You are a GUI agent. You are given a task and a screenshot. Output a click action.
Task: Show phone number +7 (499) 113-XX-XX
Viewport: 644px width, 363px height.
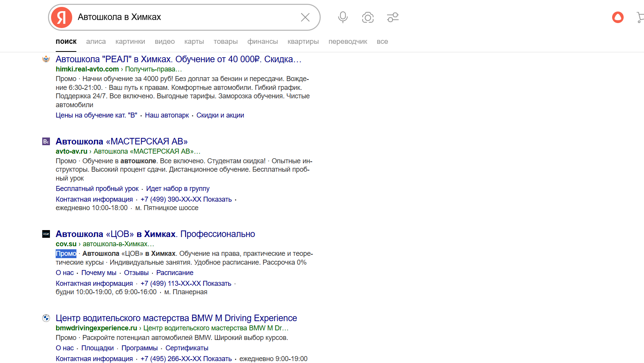coord(186,283)
